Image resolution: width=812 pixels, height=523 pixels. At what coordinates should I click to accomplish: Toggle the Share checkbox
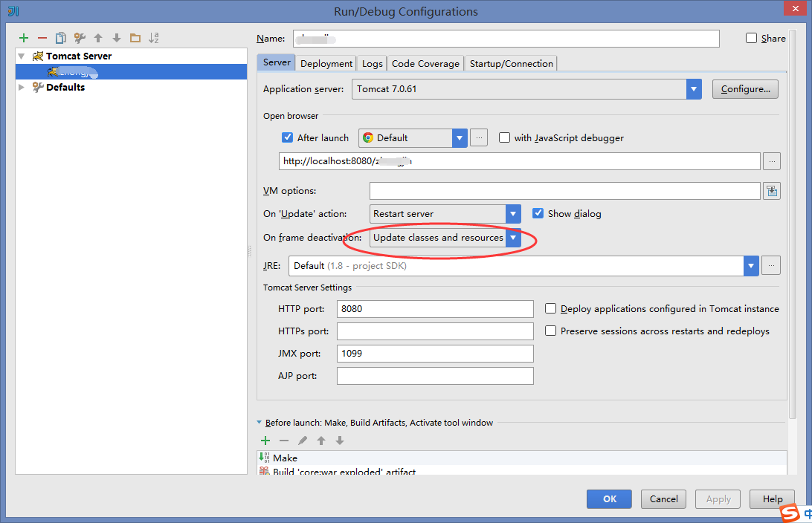coord(751,38)
